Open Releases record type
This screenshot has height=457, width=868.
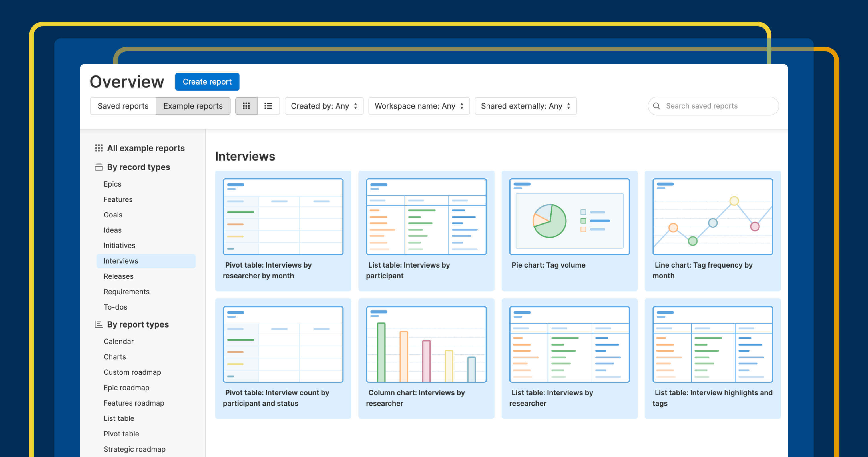(x=118, y=276)
